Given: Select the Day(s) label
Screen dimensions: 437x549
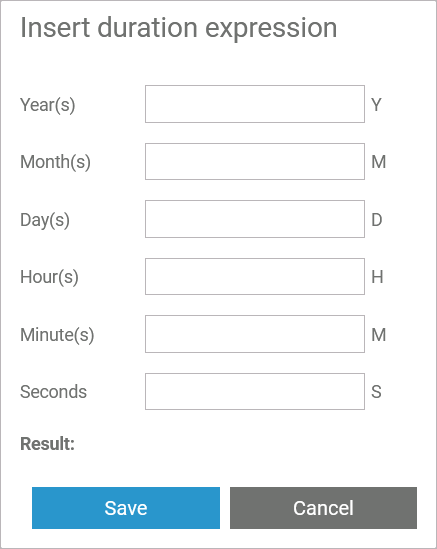Looking at the screenshot, I should [x=45, y=220].
